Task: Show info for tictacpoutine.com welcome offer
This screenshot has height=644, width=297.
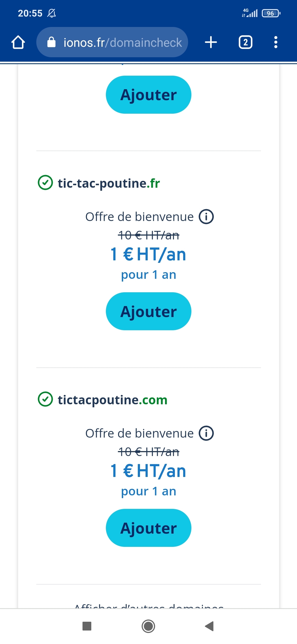Action: [206, 433]
